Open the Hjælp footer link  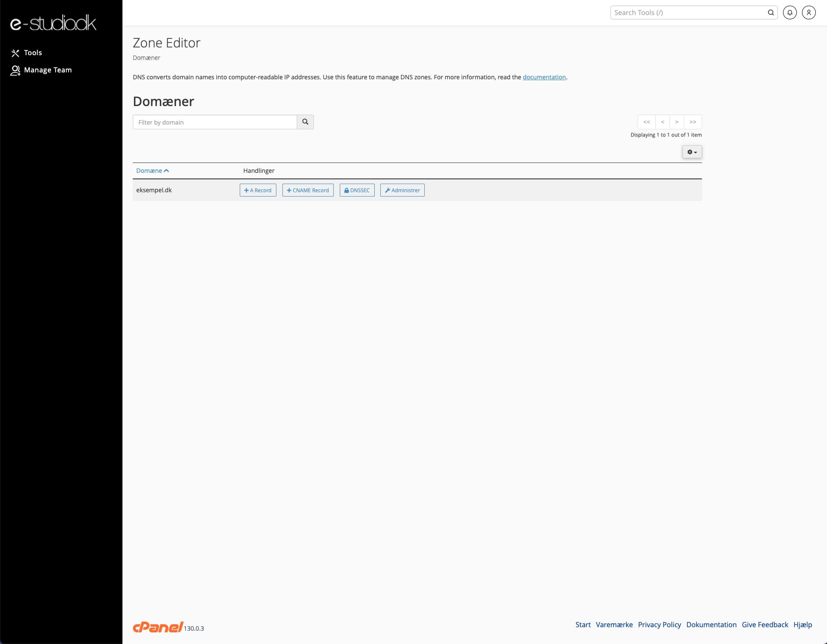click(802, 625)
